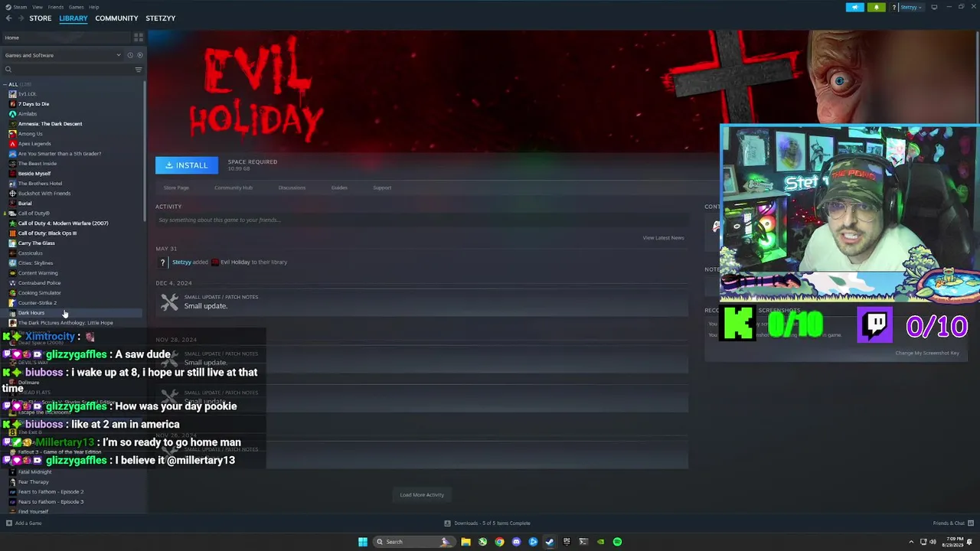Open the Stetzyy account dropdown
The width and height of the screenshot is (980, 551).
coord(912,7)
